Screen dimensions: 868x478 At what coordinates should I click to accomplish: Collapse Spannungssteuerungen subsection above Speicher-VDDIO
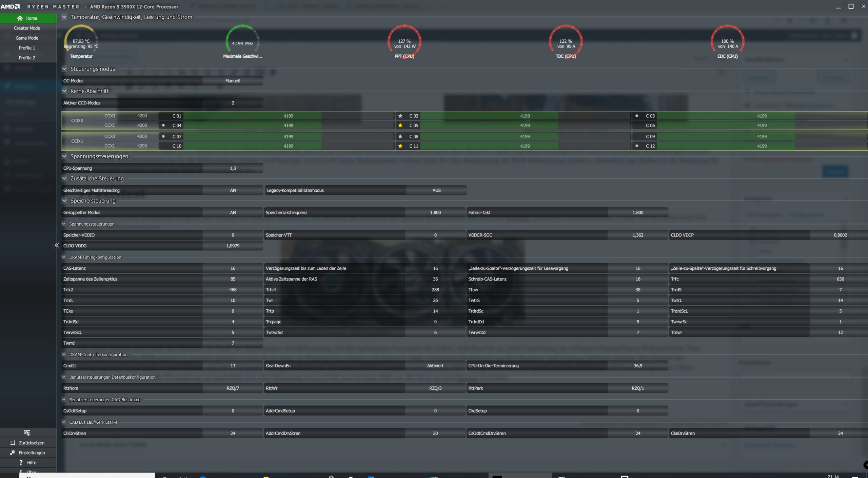64,224
